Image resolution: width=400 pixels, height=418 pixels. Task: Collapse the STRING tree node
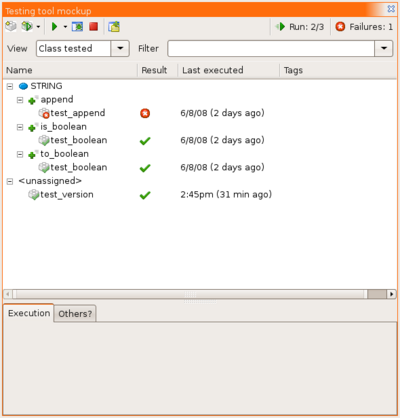click(10, 87)
